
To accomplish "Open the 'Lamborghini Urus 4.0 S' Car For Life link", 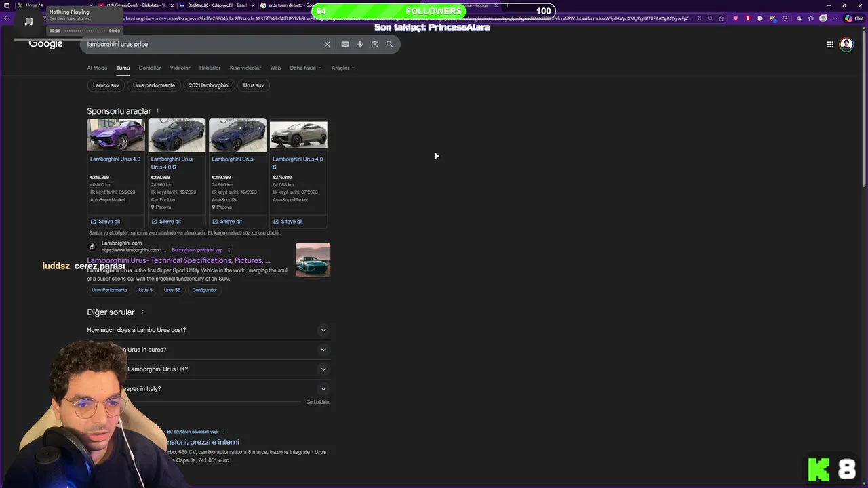I will coord(172,163).
